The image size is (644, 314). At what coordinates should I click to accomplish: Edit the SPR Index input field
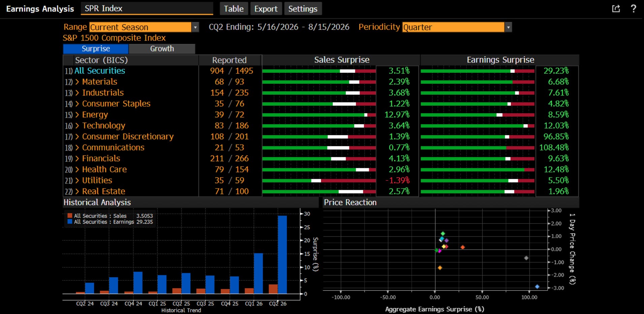[x=147, y=8]
